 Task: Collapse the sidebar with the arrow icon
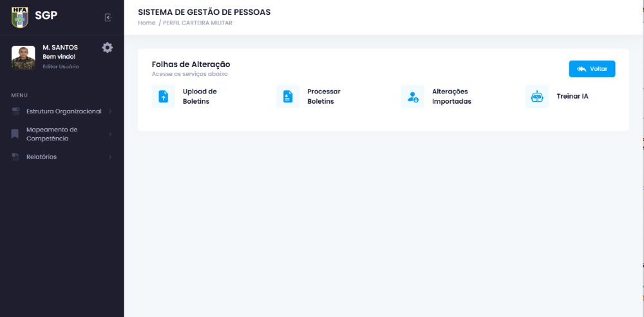(108, 17)
